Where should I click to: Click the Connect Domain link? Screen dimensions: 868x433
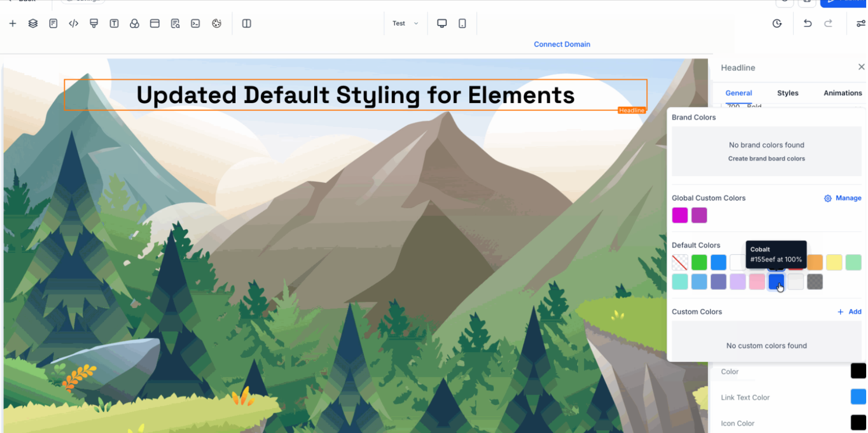[x=562, y=44]
